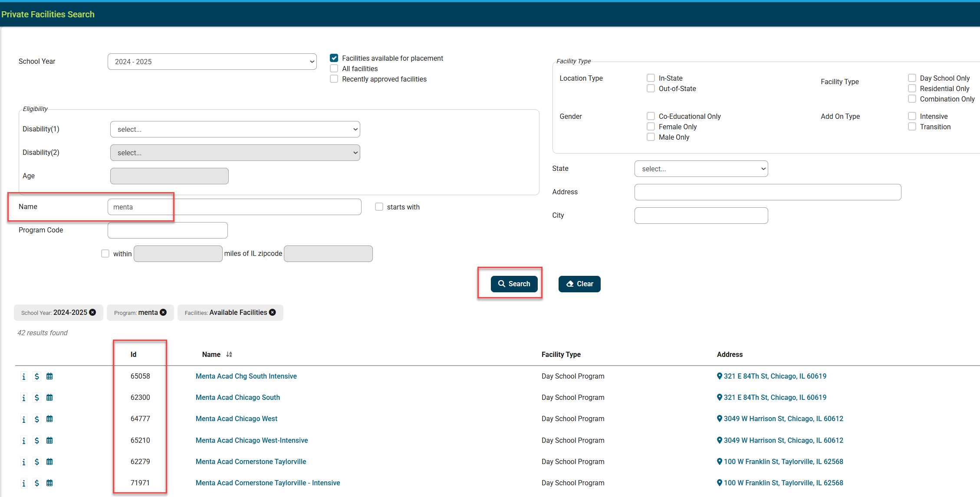Image resolution: width=980 pixels, height=497 pixels.
Task: Tick the Co-Educational Only gender box
Action: 651,116
